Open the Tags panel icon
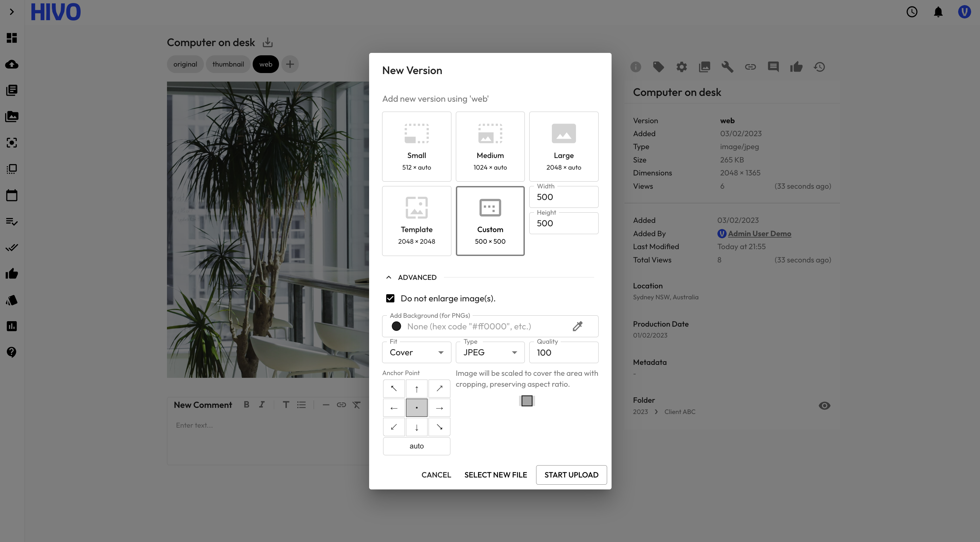980x542 pixels. [x=659, y=67]
